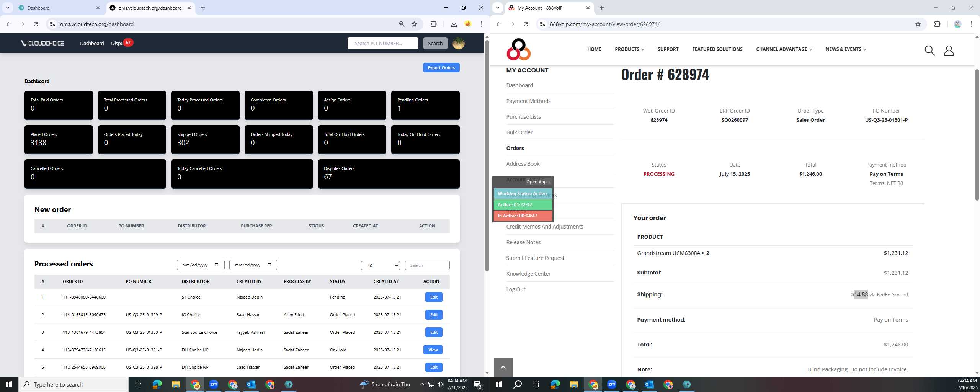Go back in the left browser window
This screenshot has height=392, width=980.
coord(8,24)
